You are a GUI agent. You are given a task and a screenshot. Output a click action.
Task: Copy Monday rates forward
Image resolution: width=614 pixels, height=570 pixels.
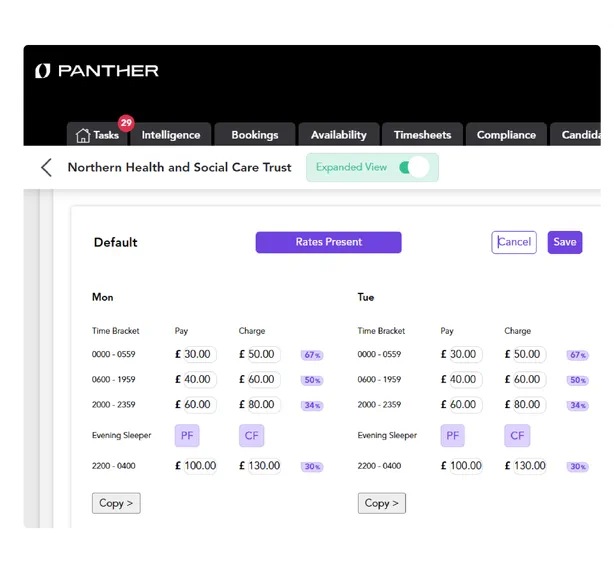(116, 503)
